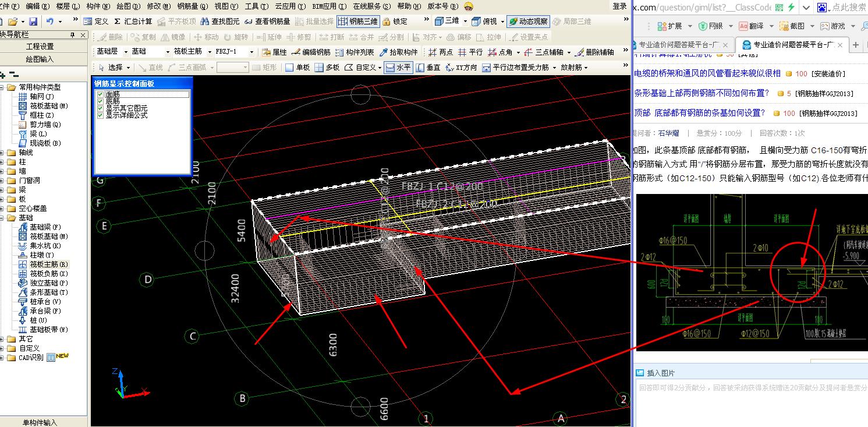Viewport: 868px width, 427px height.
Task: Click 单构件输入 bottom button
Action: [40, 422]
